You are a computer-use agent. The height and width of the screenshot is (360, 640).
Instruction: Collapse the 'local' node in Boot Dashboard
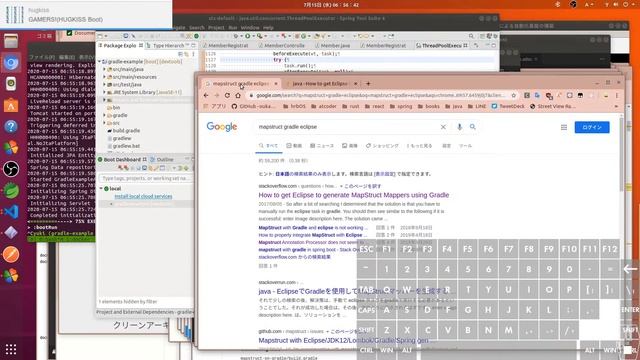click(x=101, y=189)
